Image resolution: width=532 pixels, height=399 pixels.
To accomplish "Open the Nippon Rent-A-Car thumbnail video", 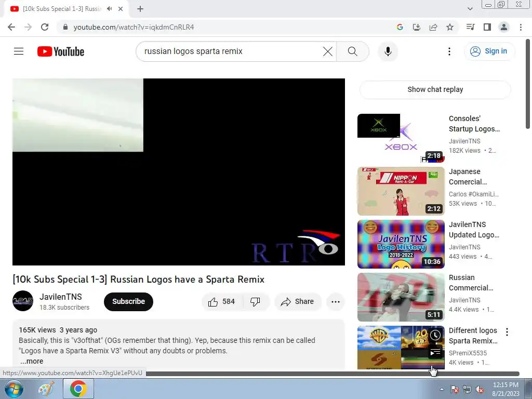I will pyautogui.click(x=401, y=191).
